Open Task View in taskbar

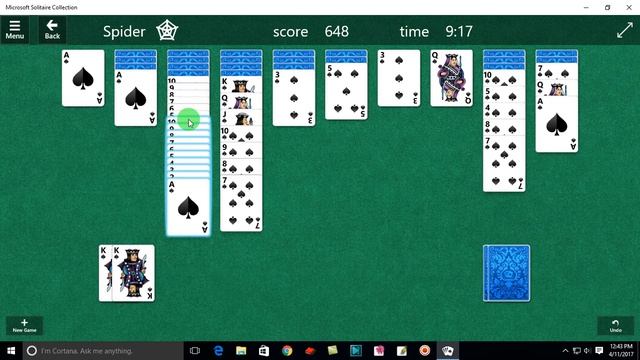point(195,351)
